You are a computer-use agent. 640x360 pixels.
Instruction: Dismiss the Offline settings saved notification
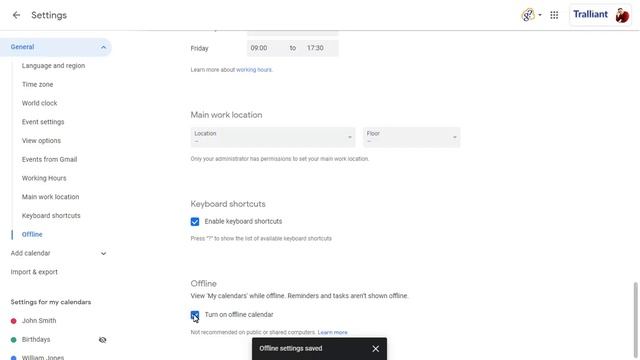376,349
